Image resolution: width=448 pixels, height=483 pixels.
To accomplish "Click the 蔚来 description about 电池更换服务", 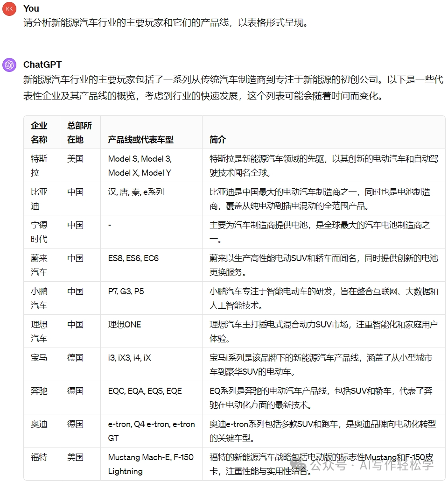I will (x=324, y=265).
